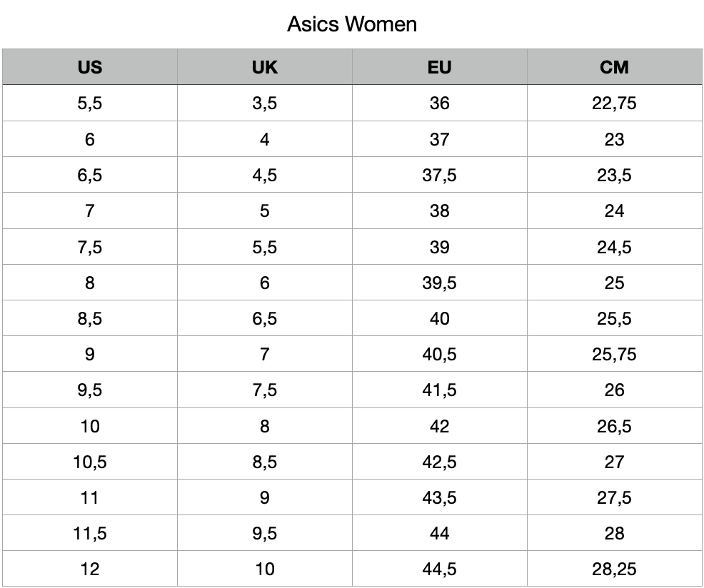704x588 pixels.
Task: Select the CM value 22,75 cell
Action: point(614,103)
